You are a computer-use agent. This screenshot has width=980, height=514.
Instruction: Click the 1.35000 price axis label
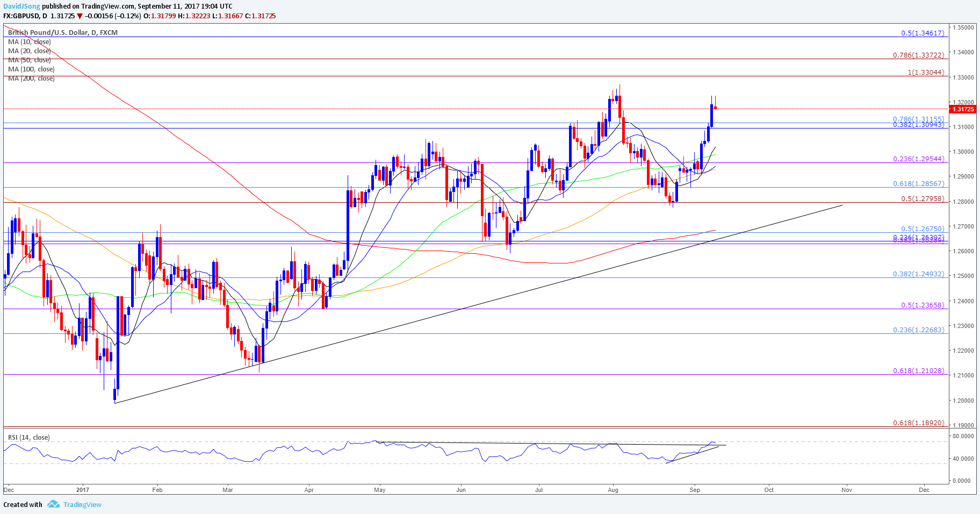(x=963, y=27)
